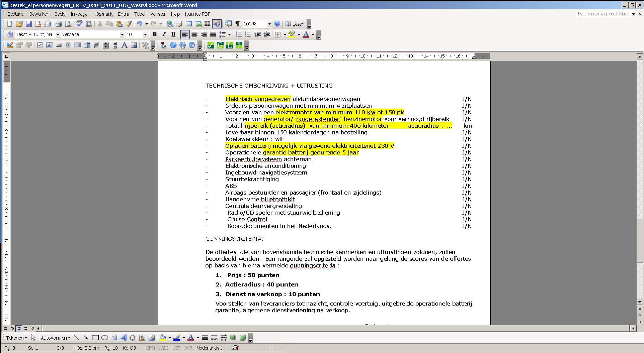Select the Line drawing tool
Viewport: 644px width, 353px height.
coord(76,338)
